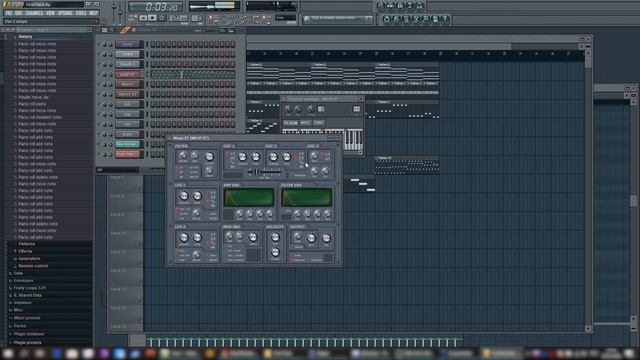Expand the Plugin database folder
Viewport: 640px width, 360px height.
click(29, 334)
